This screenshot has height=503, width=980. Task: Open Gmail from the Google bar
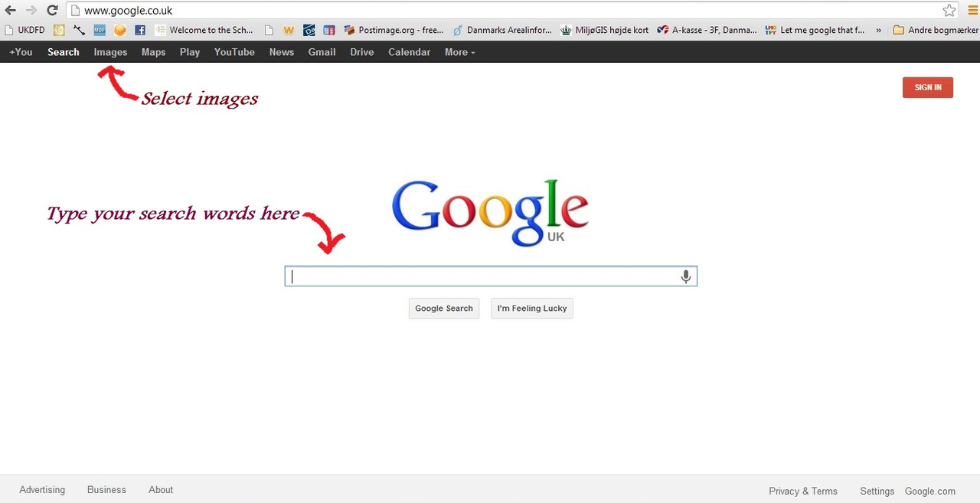(x=322, y=52)
